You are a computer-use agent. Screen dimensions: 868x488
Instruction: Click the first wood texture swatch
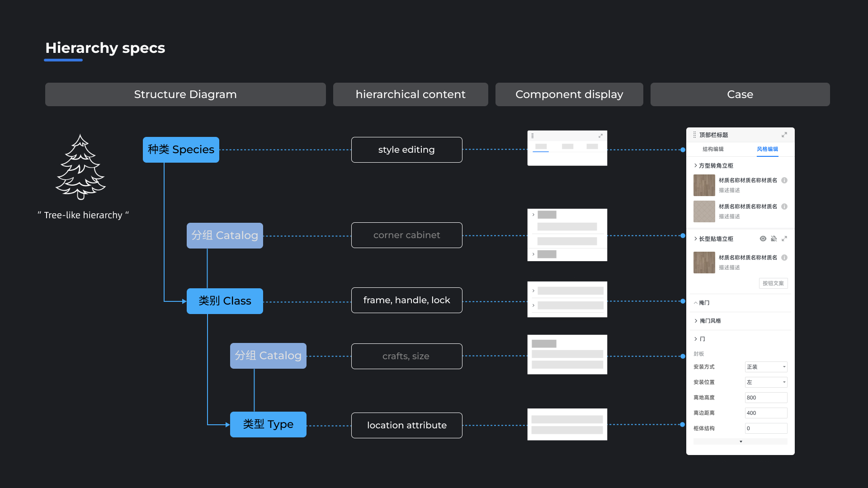click(704, 185)
